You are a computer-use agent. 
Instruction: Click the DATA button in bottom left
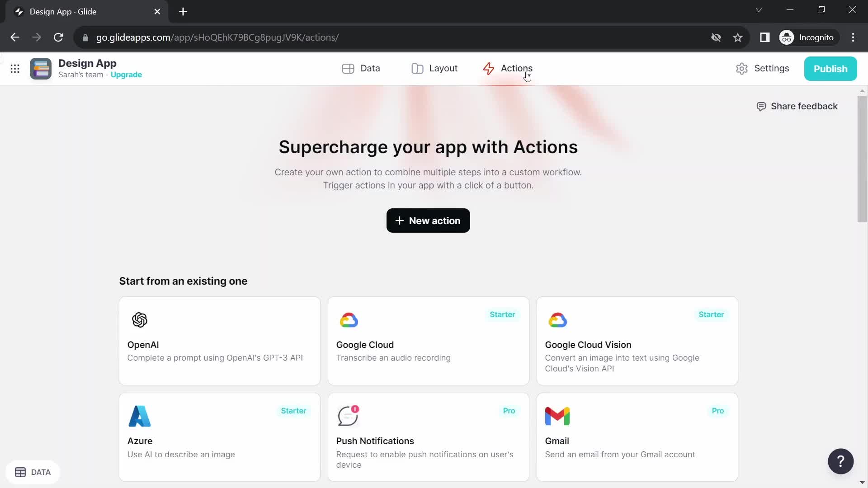point(33,472)
